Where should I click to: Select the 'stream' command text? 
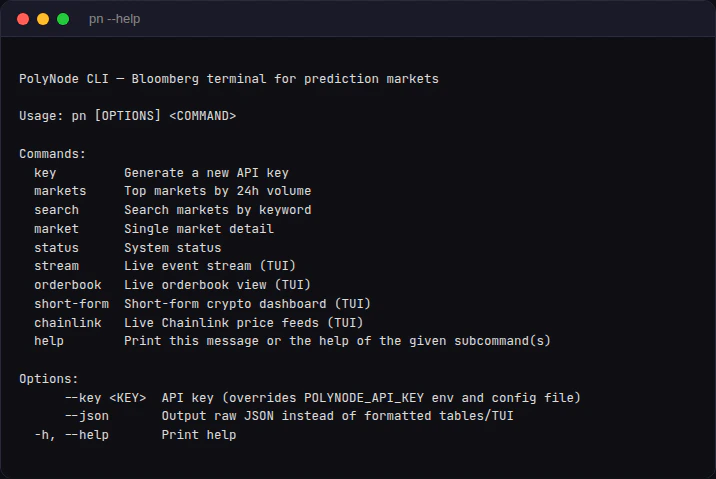tap(56, 266)
